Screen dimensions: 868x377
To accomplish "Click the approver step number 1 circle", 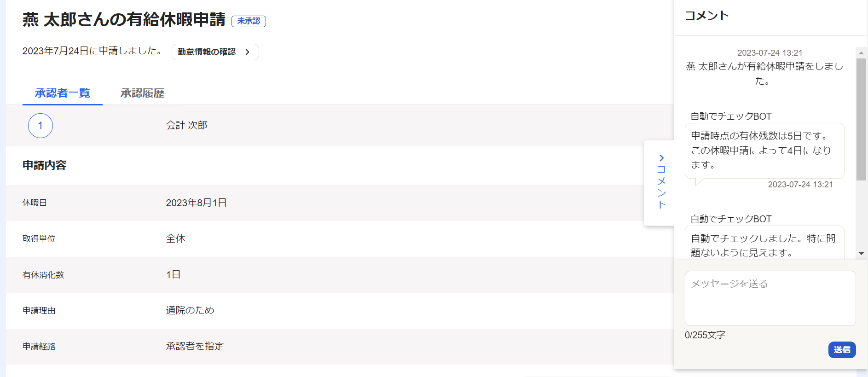I will pyautogui.click(x=41, y=126).
